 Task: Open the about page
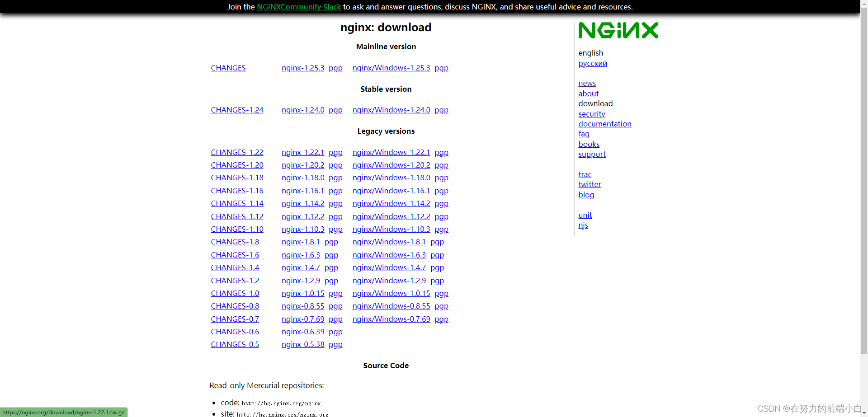click(x=589, y=94)
